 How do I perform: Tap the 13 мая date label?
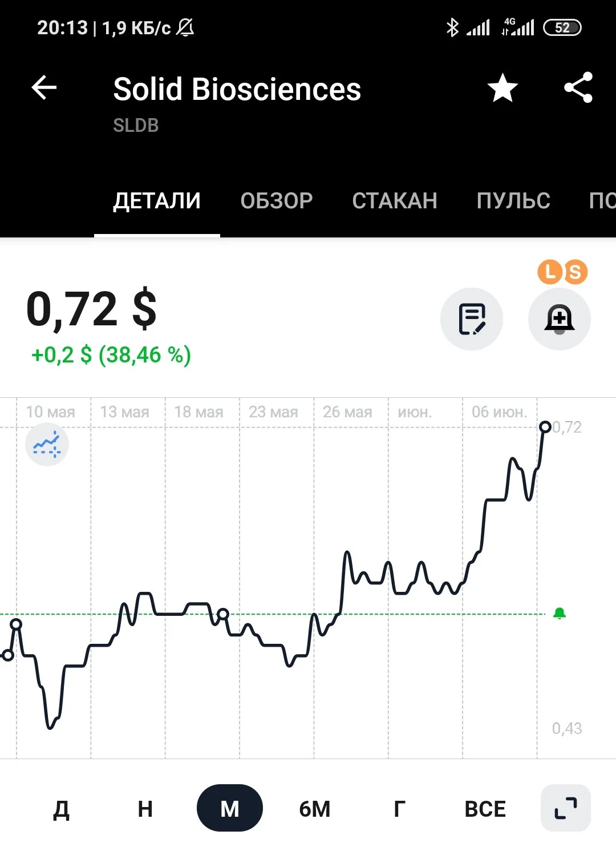125,412
